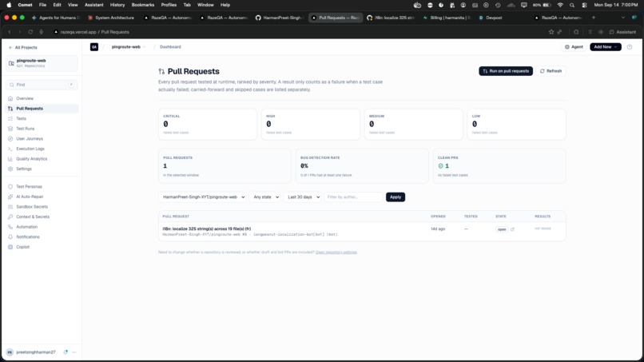Viewport: 644px width, 362px height.
Task: Click the pingroute-web Git Repository card
Action: (x=42, y=63)
